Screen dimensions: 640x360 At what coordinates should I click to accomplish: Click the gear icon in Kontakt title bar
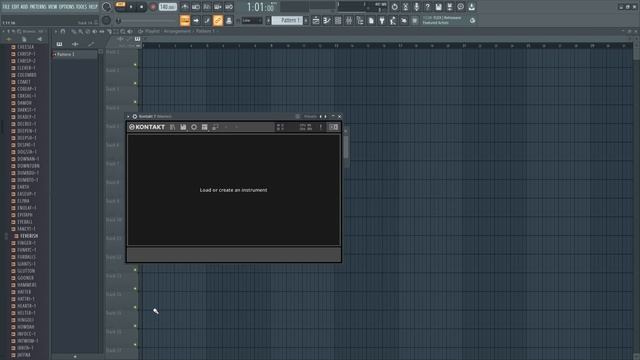pos(134,116)
